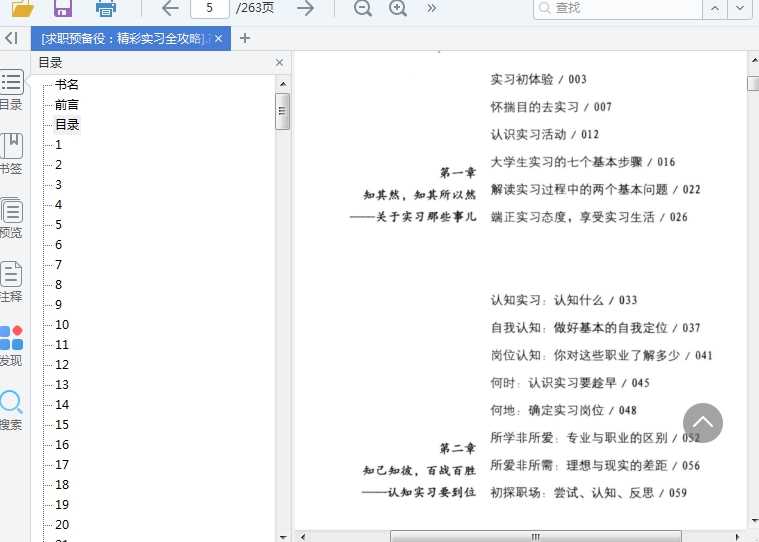Viewport: 759px width, 542px height.
Task: Click the text 认知实习：认知什么 / 033
Action: click(564, 301)
